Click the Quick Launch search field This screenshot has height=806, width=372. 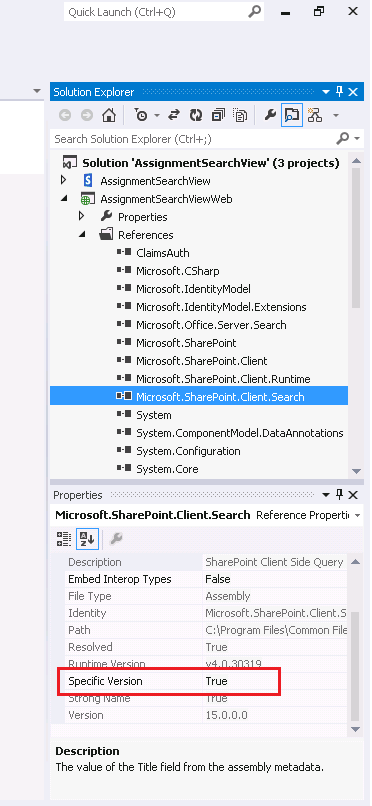(163, 12)
